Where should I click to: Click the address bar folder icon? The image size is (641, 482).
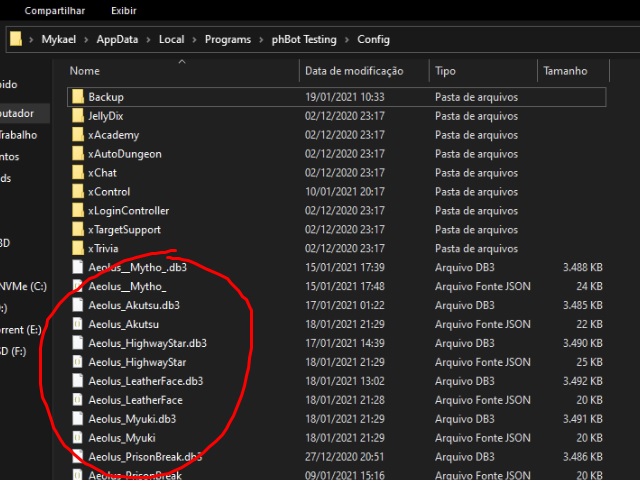(16, 40)
